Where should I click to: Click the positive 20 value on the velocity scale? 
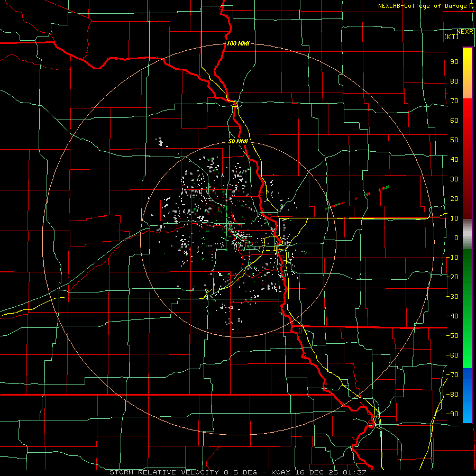point(454,198)
